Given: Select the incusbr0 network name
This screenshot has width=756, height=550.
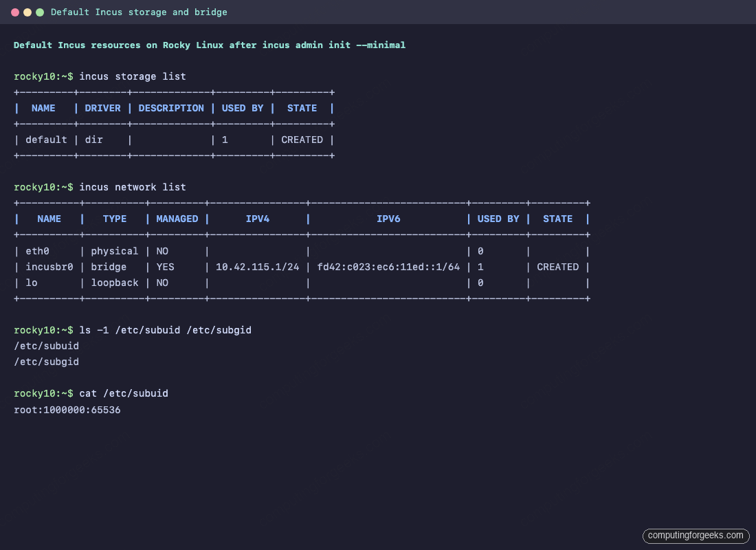Looking at the screenshot, I should click(49, 267).
